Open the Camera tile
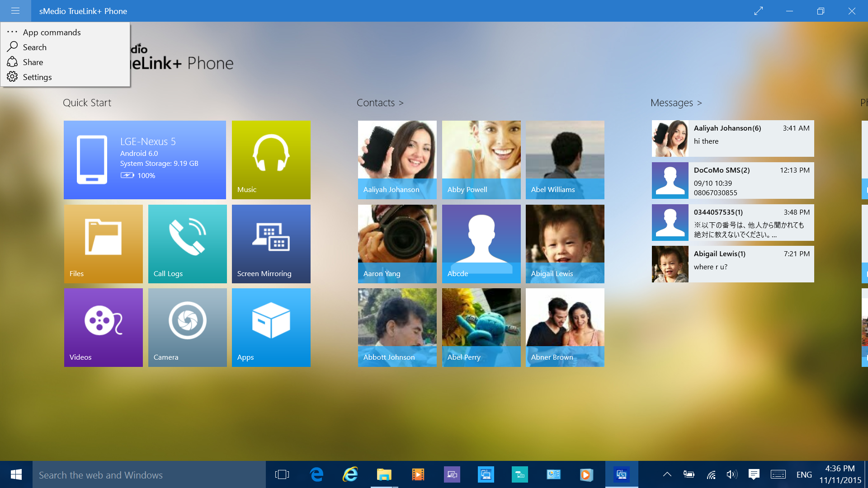Image resolution: width=868 pixels, height=488 pixels. 187,327
